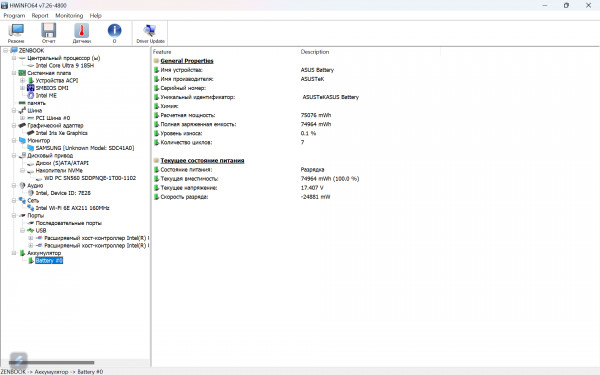Viewport: 600px width, 375px height.
Task: Select Intel Core Ultra 9 185H
Action: tap(65, 65)
